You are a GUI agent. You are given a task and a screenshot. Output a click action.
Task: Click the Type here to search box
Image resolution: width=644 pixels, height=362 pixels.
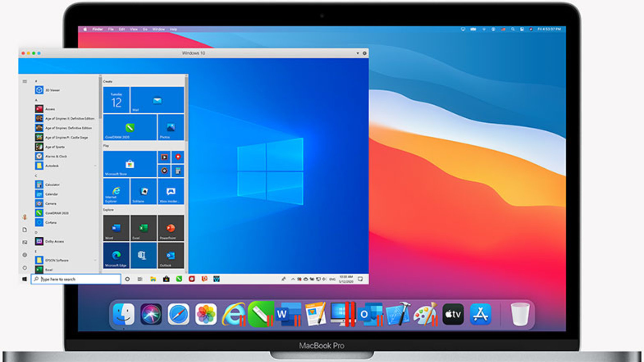[x=76, y=279]
